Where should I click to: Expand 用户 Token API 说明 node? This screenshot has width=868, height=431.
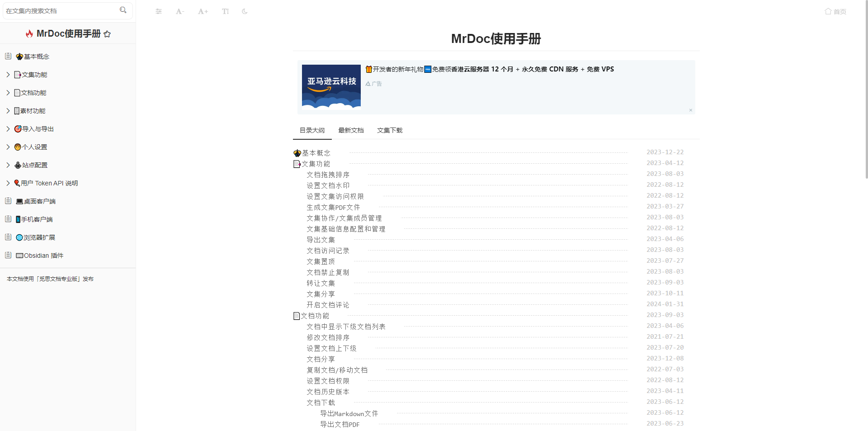point(8,183)
